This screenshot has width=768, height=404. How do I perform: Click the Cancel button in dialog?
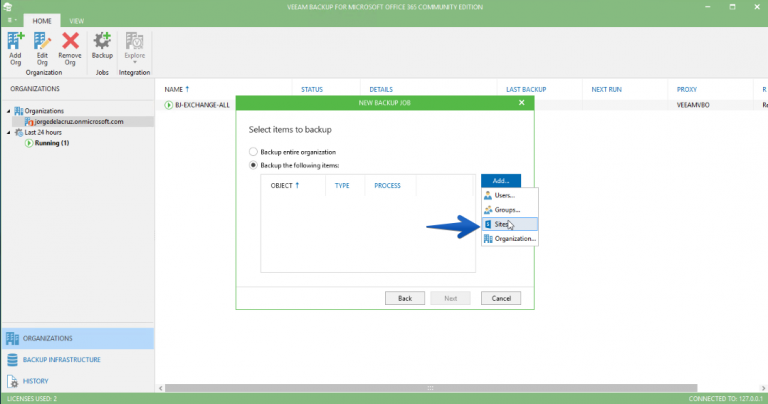[x=501, y=298]
